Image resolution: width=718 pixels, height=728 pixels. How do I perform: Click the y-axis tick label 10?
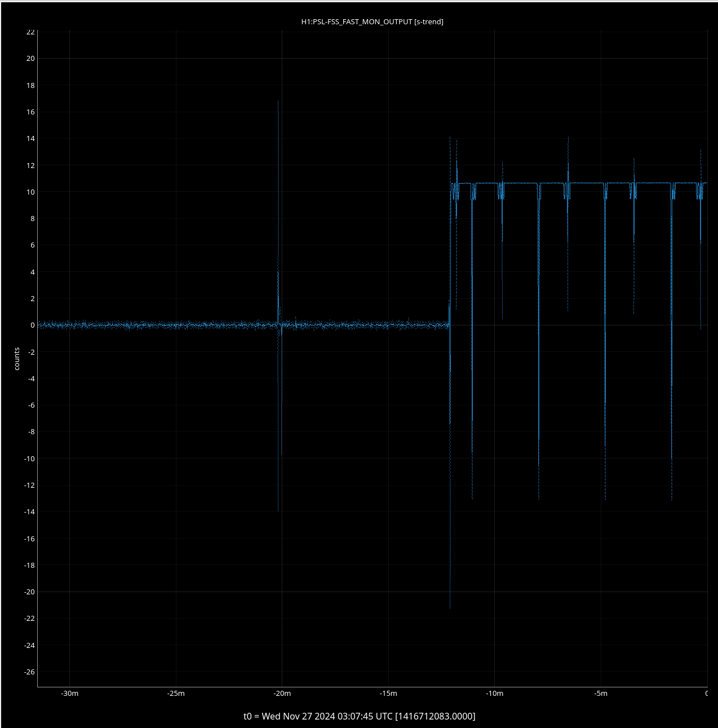tap(30, 192)
